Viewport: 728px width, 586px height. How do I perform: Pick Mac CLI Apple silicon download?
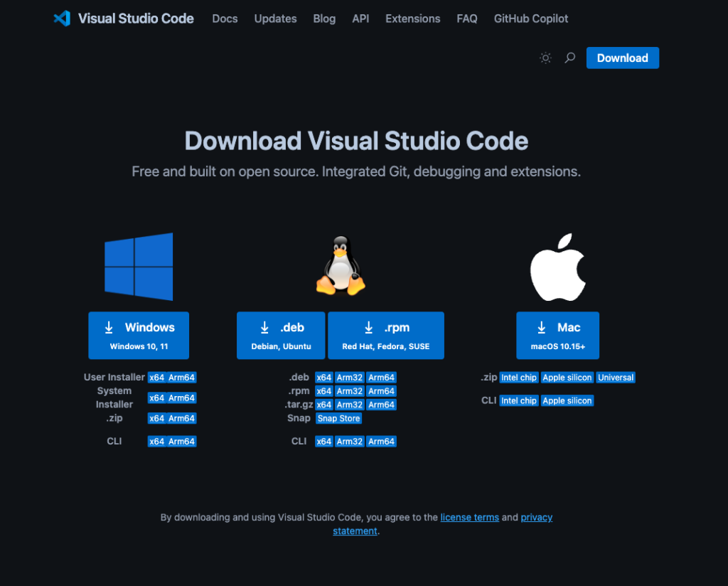567,401
